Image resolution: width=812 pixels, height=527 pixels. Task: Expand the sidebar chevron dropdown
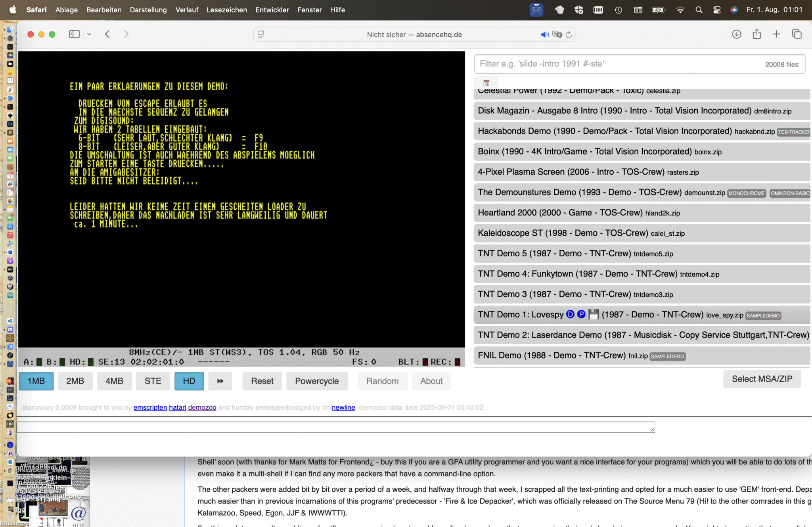tap(89, 34)
